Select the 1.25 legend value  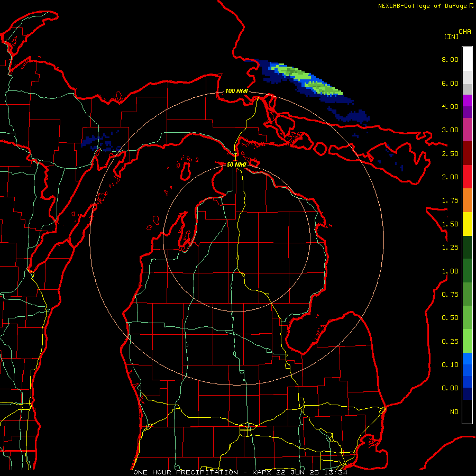(x=450, y=248)
